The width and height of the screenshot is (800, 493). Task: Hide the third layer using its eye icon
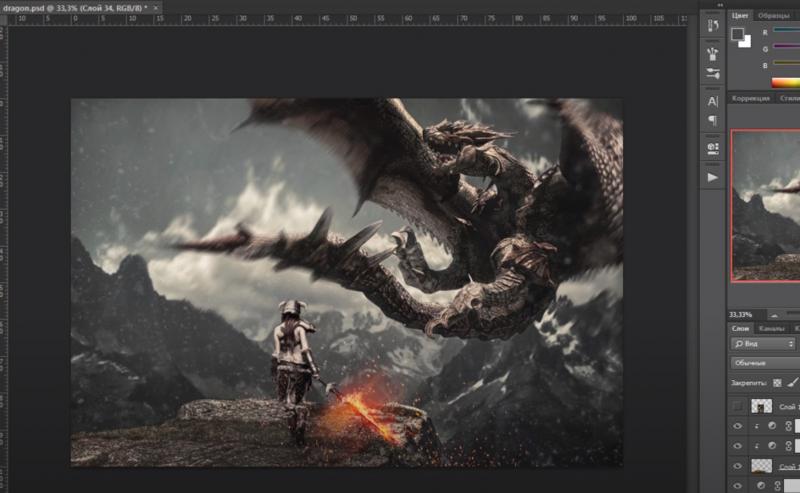click(737, 446)
